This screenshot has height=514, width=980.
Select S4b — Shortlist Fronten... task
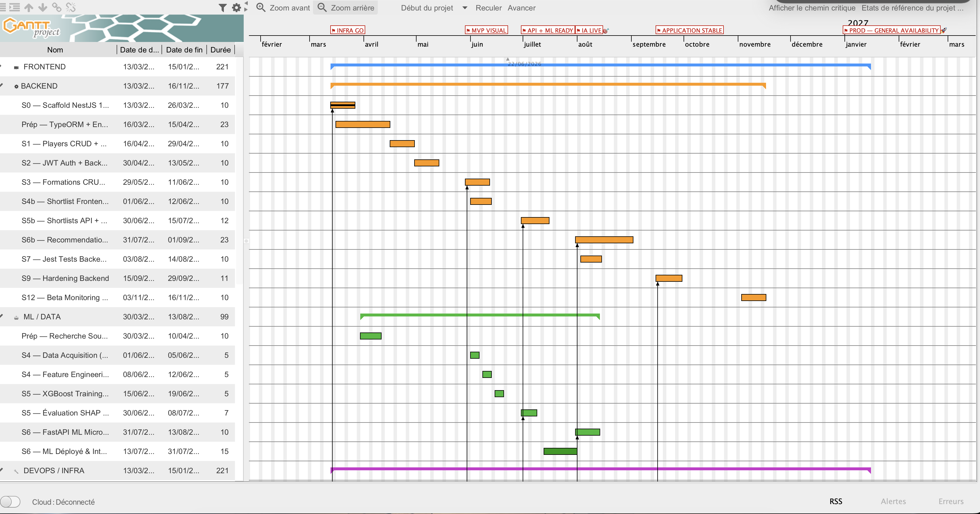tap(117, 202)
